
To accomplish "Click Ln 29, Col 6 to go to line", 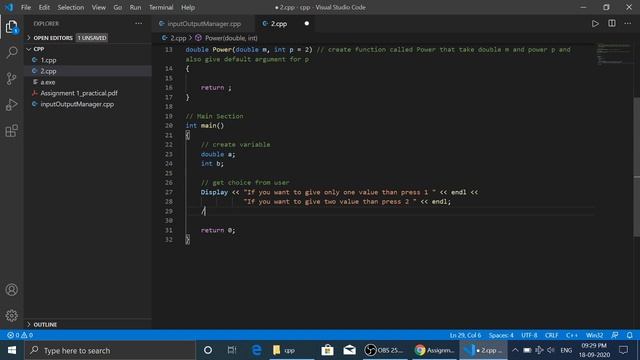I will pos(465,335).
